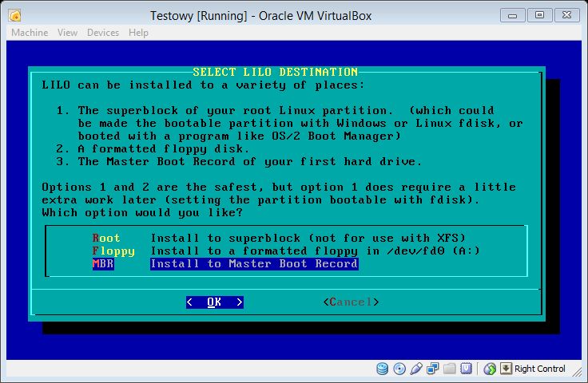Close the VirtualBox window

[x=567, y=15]
